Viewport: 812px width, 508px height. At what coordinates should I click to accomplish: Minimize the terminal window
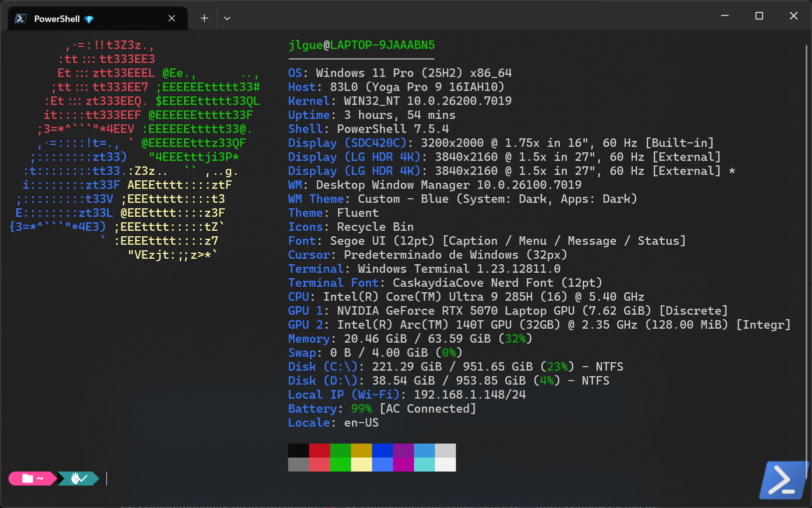click(x=725, y=16)
